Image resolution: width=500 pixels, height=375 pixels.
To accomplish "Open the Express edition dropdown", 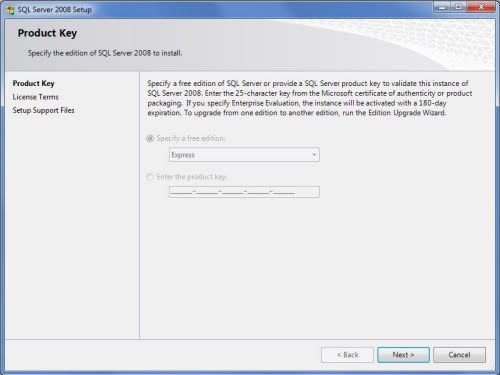I will pyautogui.click(x=244, y=155).
